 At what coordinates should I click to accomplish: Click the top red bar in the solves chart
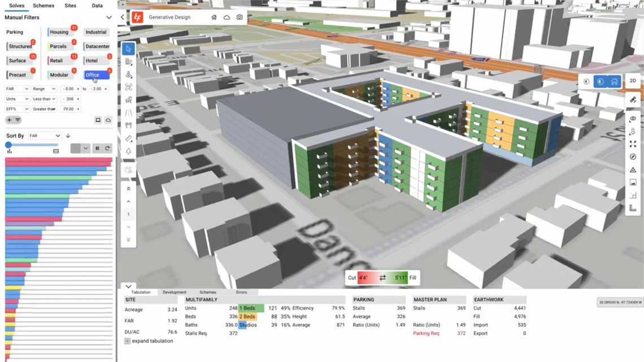pos(56,161)
